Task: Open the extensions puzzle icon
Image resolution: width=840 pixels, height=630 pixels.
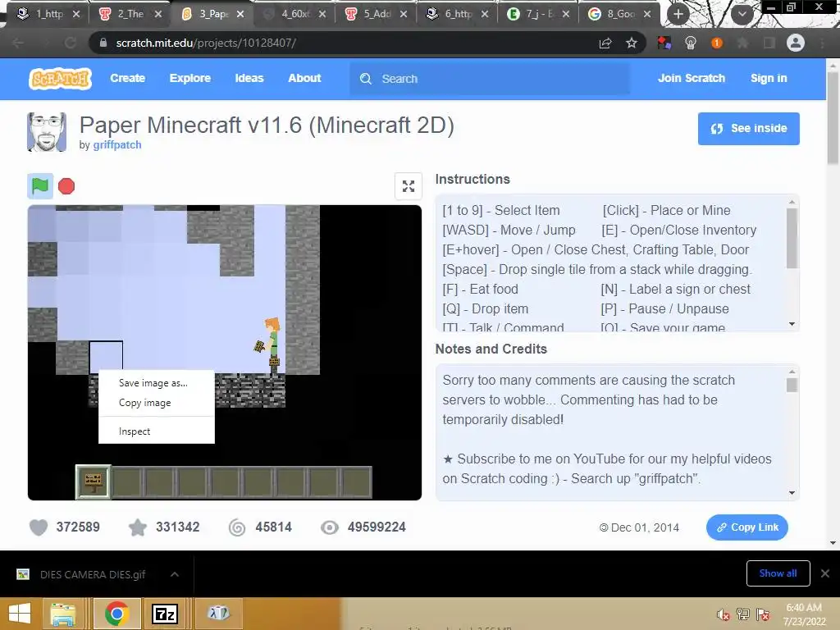Action: [x=742, y=43]
